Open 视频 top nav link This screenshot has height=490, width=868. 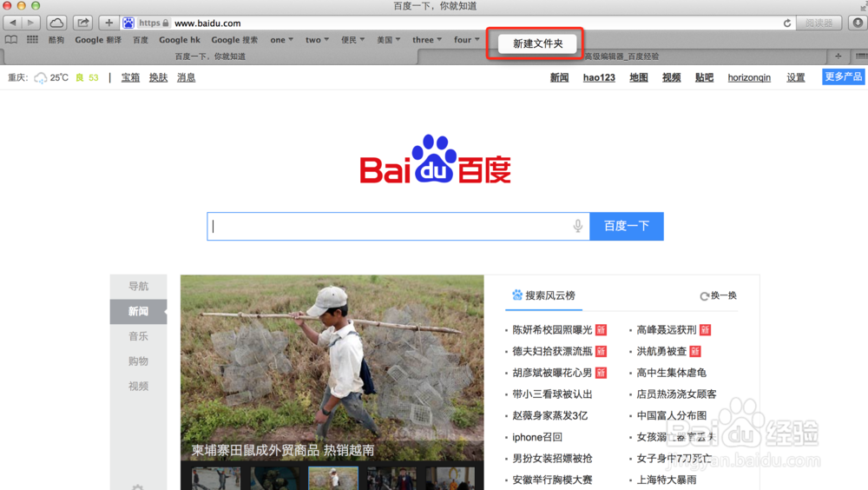[x=672, y=77]
